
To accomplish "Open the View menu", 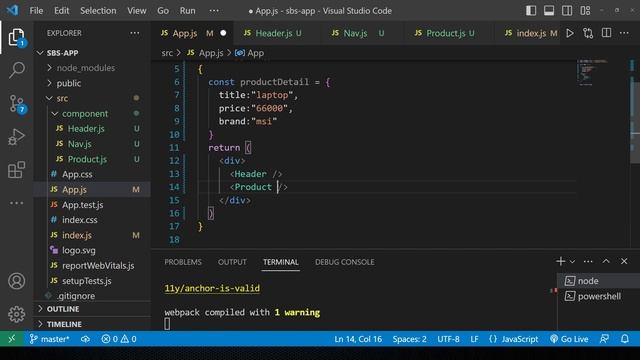I will point(137,11).
